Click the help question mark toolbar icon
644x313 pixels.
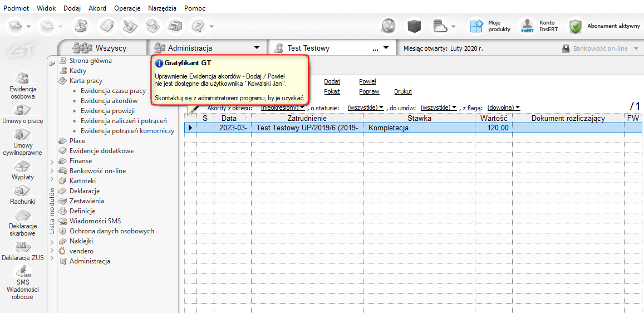(x=198, y=26)
